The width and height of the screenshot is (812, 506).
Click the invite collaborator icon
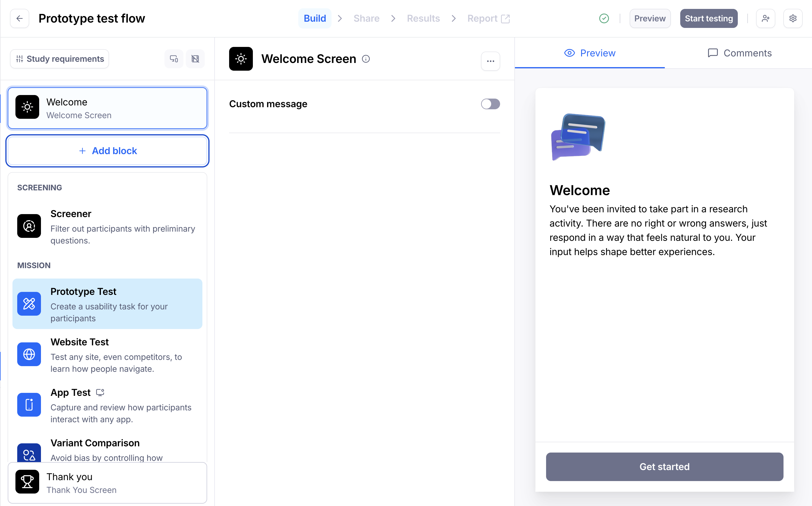(765, 18)
